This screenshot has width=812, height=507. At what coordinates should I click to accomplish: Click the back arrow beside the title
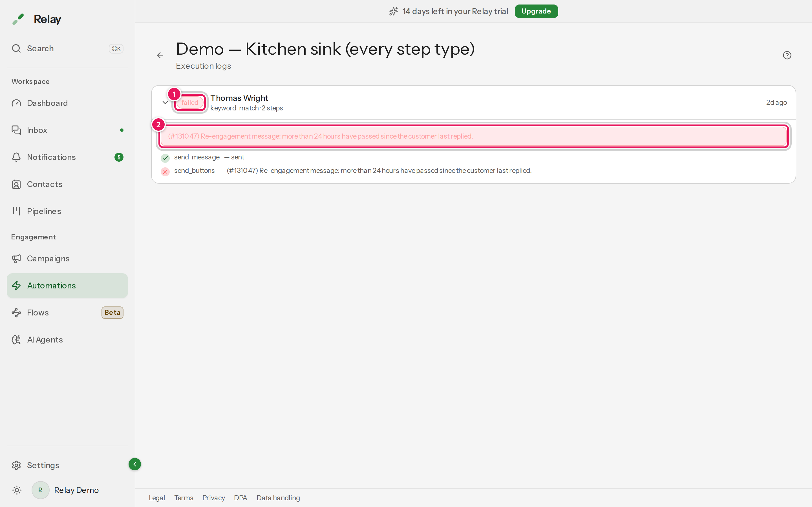point(160,55)
